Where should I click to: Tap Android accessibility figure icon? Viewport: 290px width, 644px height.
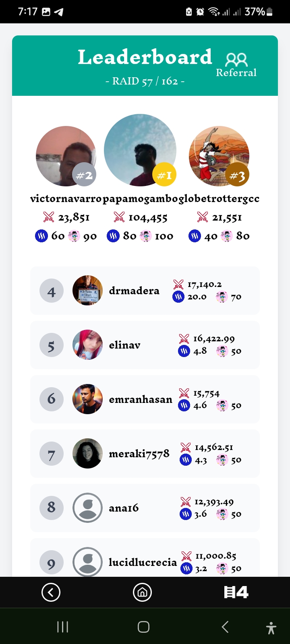271,627
